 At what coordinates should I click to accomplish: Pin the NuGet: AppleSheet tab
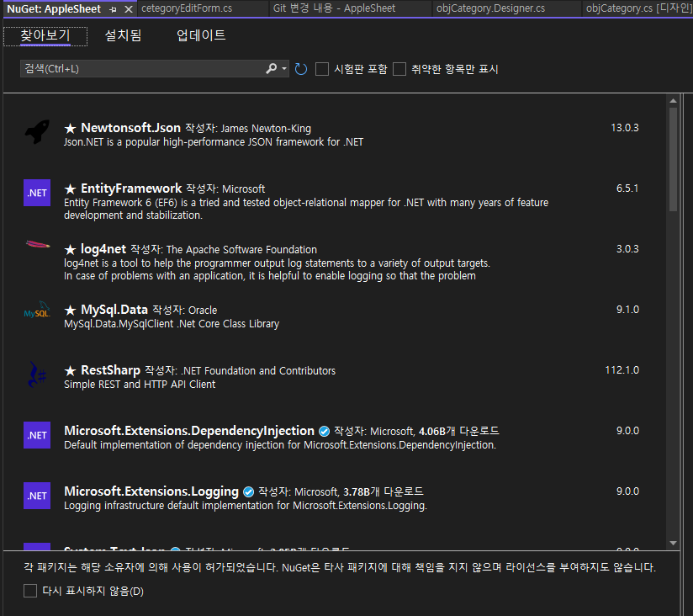click(114, 9)
